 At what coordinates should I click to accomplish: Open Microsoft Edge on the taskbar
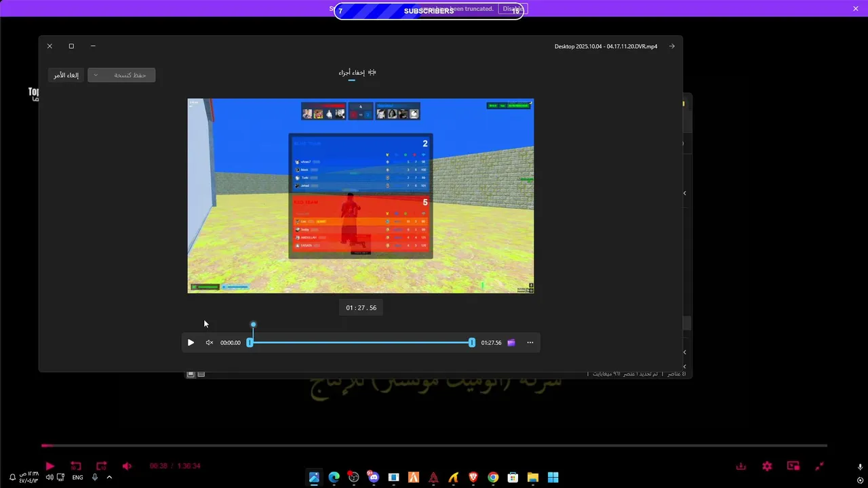(x=334, y=477)
